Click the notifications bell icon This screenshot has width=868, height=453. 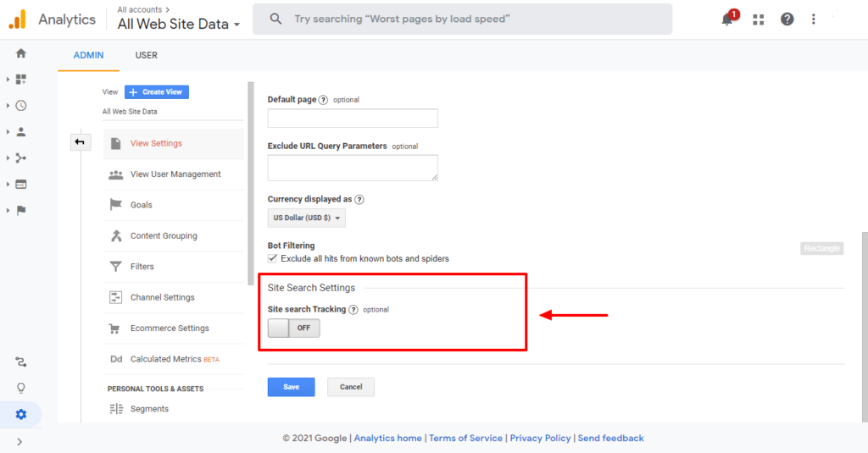click(726, 19)
